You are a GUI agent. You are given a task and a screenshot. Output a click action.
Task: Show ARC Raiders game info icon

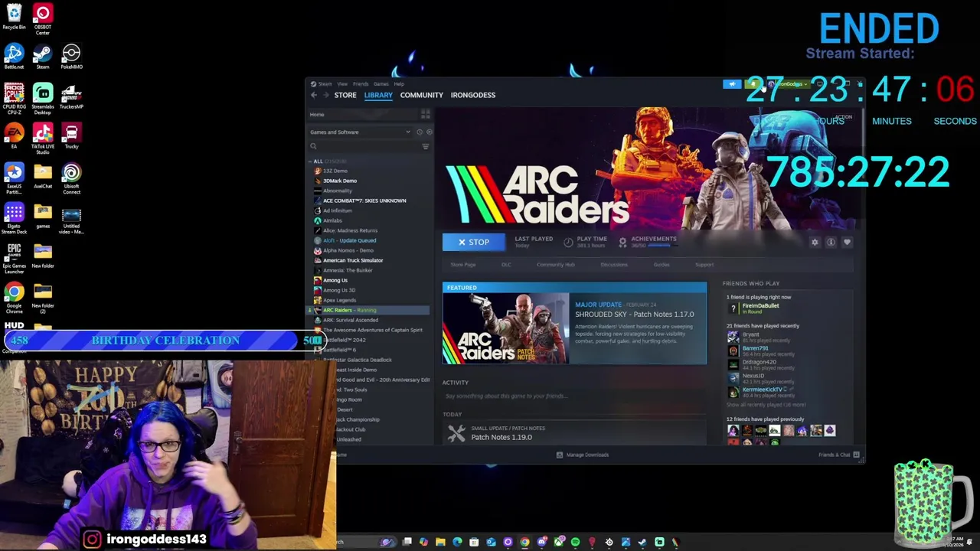click(x=831, y=242)
